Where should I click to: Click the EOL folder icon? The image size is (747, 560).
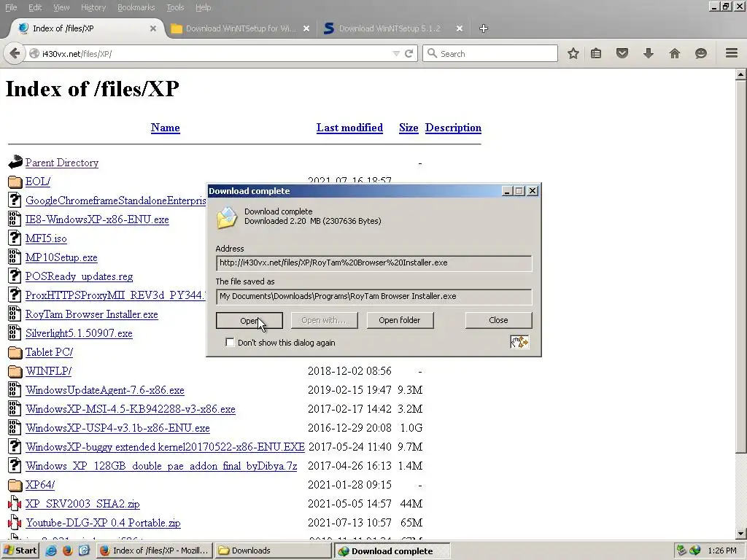15,182
